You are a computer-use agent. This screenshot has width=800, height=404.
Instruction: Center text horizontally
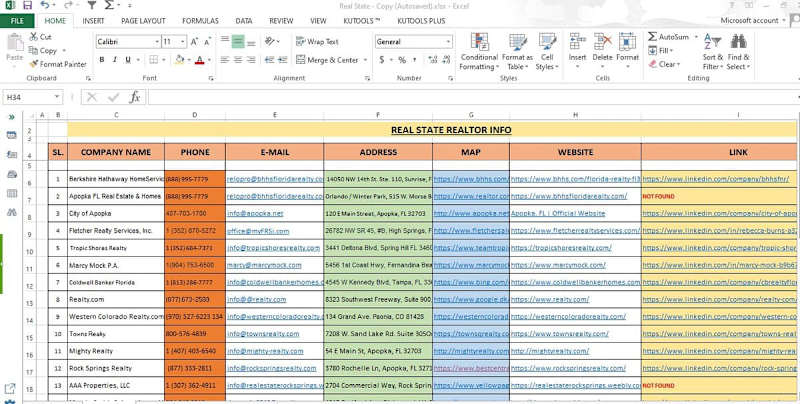click(238, 60)
